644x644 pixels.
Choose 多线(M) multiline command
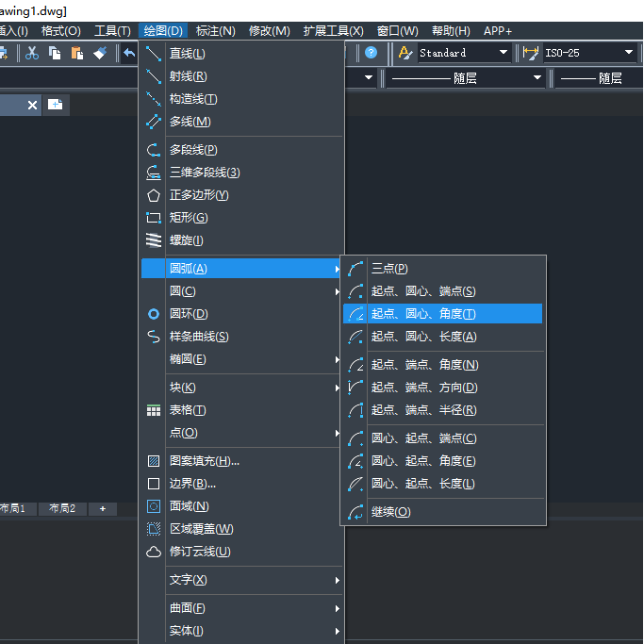coord(240,122)
